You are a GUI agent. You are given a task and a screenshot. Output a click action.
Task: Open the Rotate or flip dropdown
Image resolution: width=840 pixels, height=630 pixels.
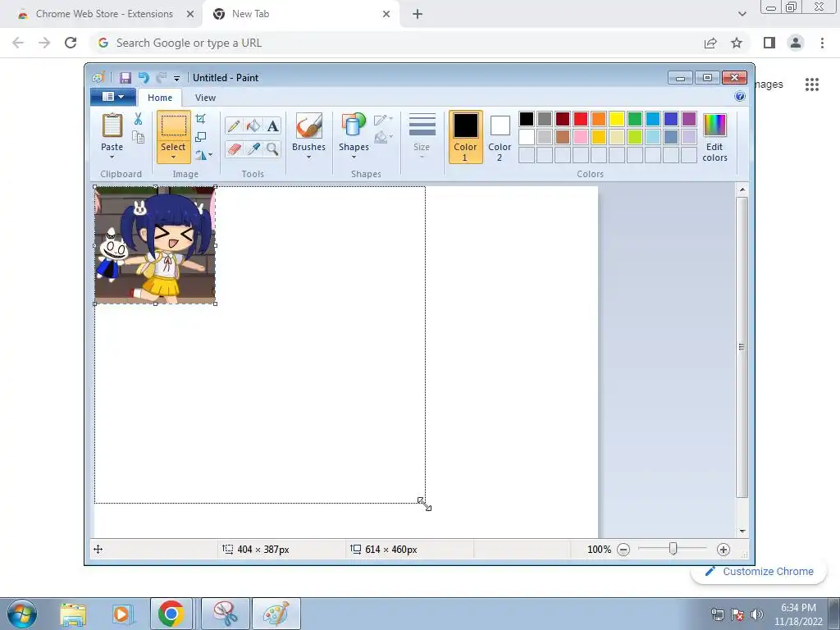tap(203, 155)
